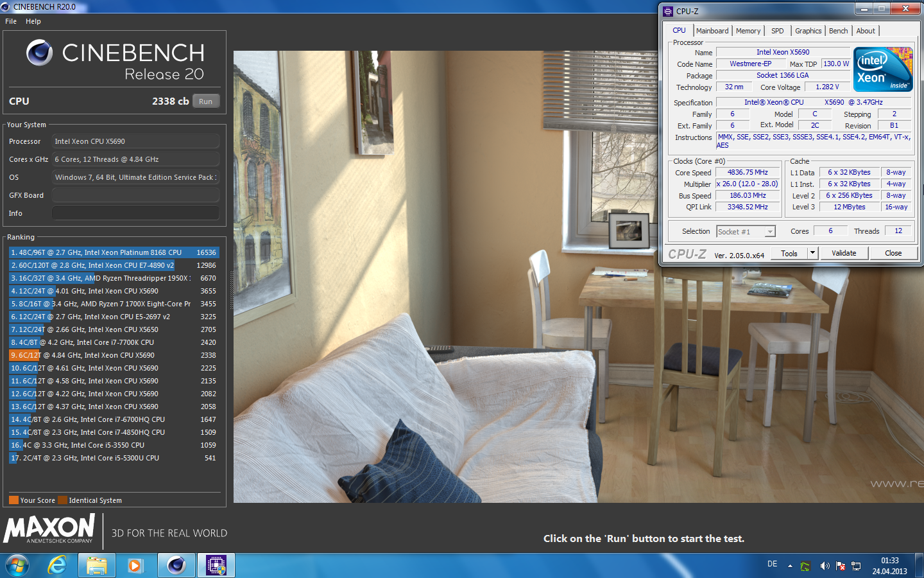The height and width of the screenshot is (578, 924).
Task: Select ranking row Ryzen Threadripper 1950X
Action: 114,278
